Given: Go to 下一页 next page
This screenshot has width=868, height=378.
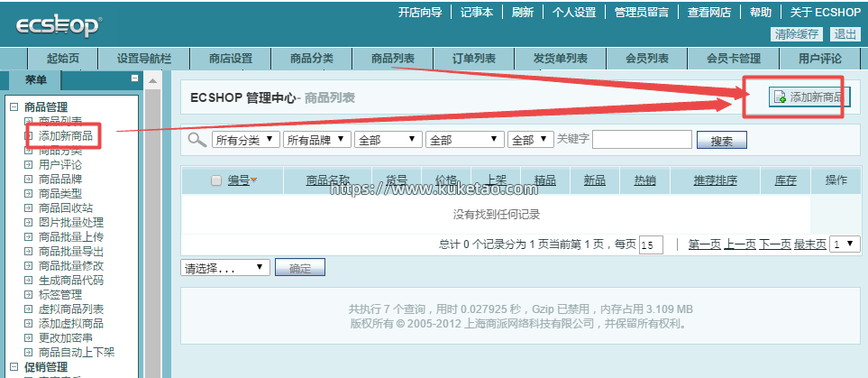Looking at the screenshot, I should [775, 244].
